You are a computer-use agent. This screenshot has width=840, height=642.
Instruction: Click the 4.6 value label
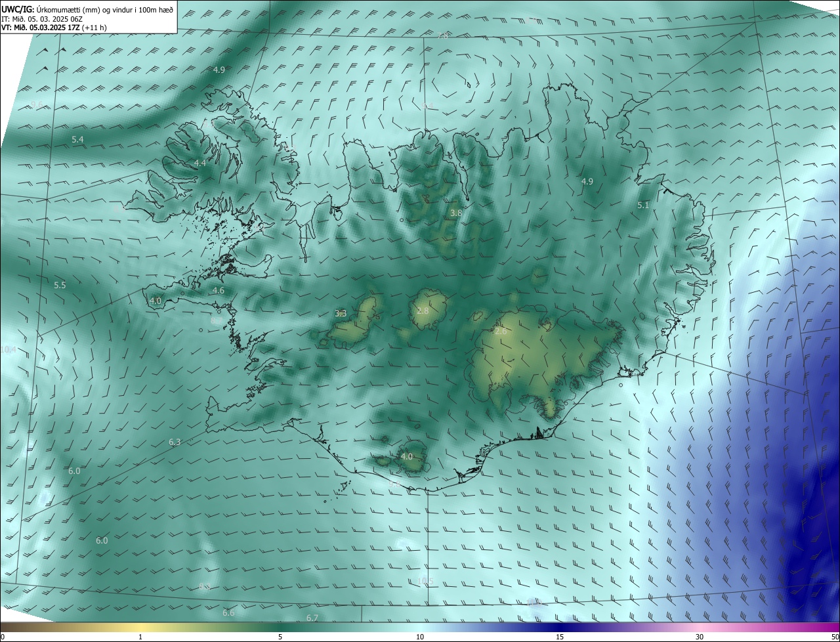[x=218, y=290]
